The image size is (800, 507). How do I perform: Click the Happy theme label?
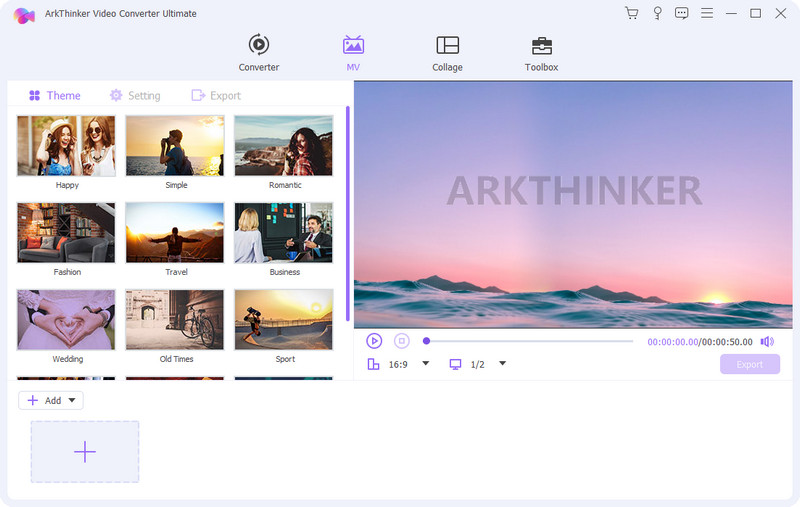[67, 185]
